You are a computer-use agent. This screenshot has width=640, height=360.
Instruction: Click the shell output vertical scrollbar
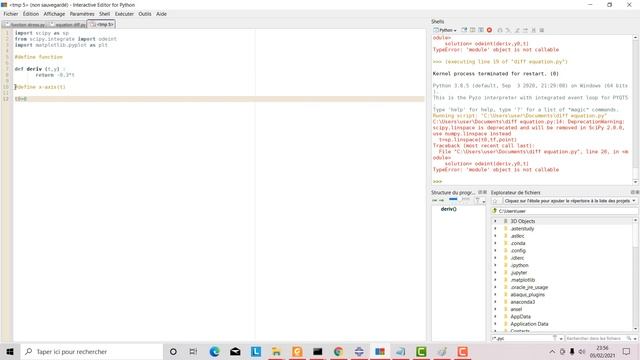point(635,109)
